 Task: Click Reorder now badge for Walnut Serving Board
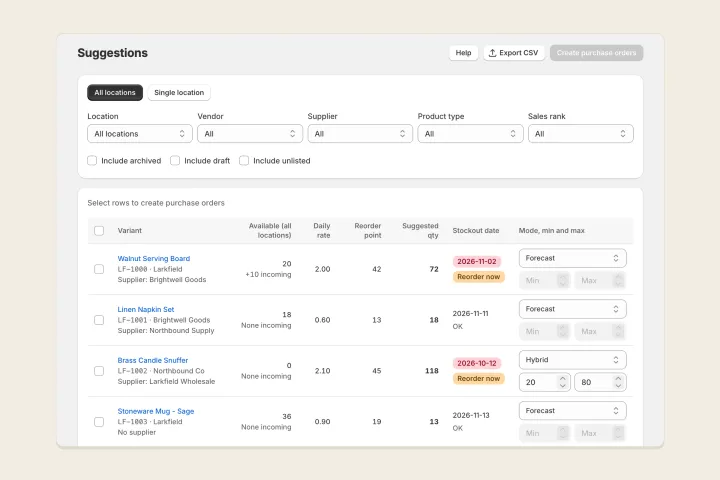478,277
